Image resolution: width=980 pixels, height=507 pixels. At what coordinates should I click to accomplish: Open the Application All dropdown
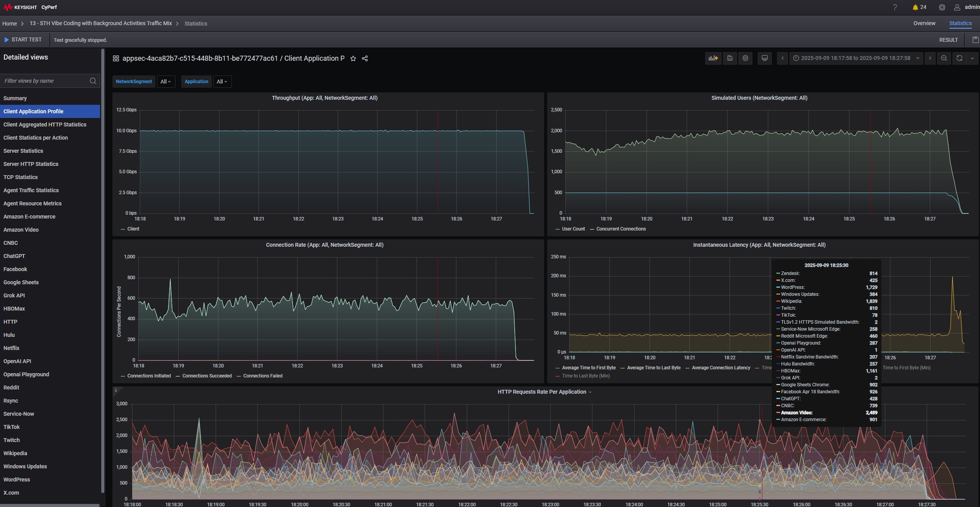[222, 82]
